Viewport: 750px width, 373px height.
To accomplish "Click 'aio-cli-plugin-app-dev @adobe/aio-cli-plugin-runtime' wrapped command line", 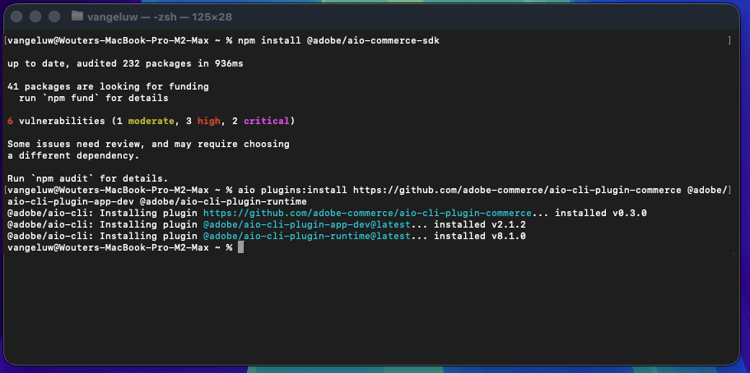I will 157,201.
